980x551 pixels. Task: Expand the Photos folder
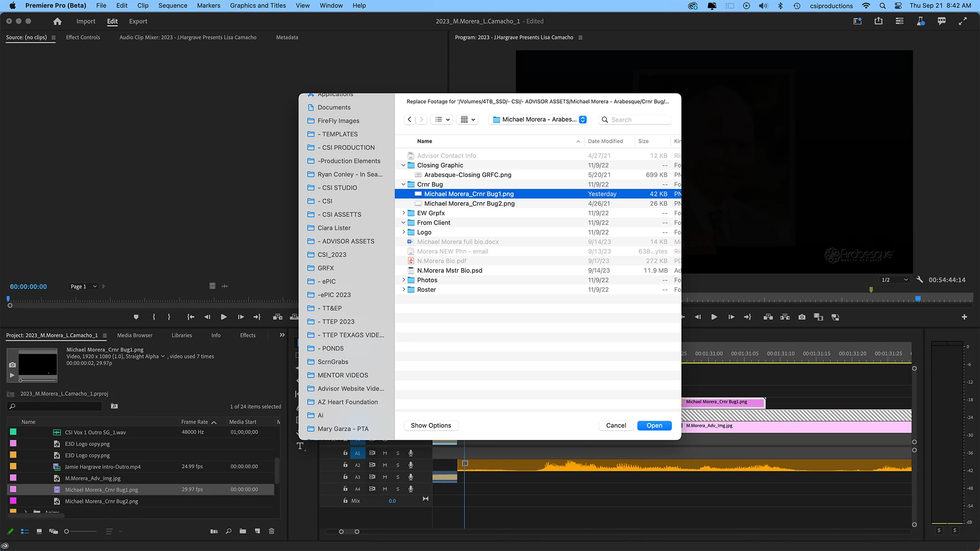[403, 280]
